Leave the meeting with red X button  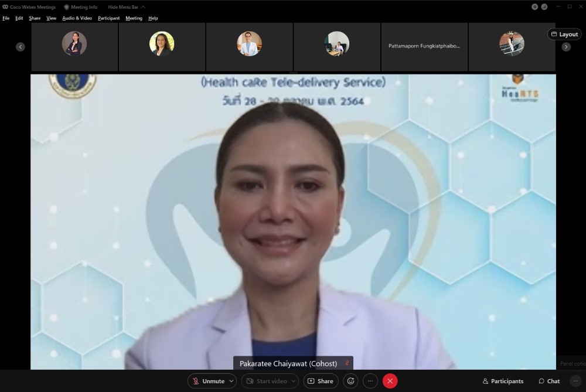(390, 381)
